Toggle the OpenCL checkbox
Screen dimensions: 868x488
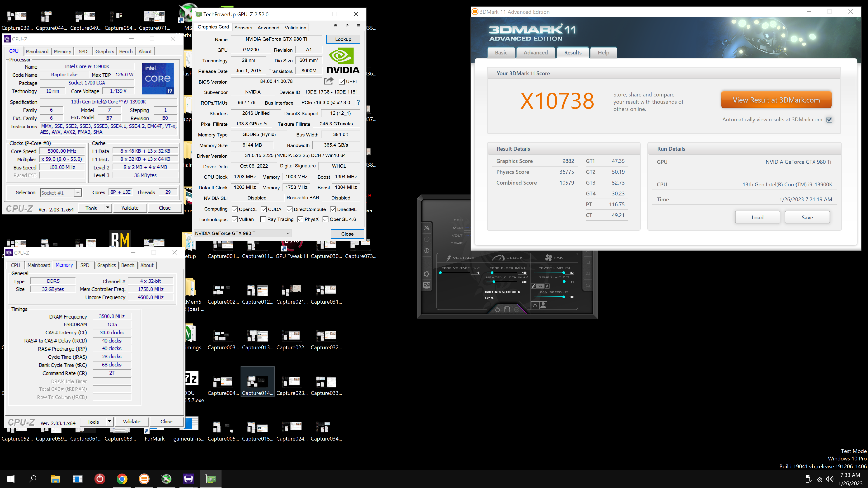click(x=235, y=209)
